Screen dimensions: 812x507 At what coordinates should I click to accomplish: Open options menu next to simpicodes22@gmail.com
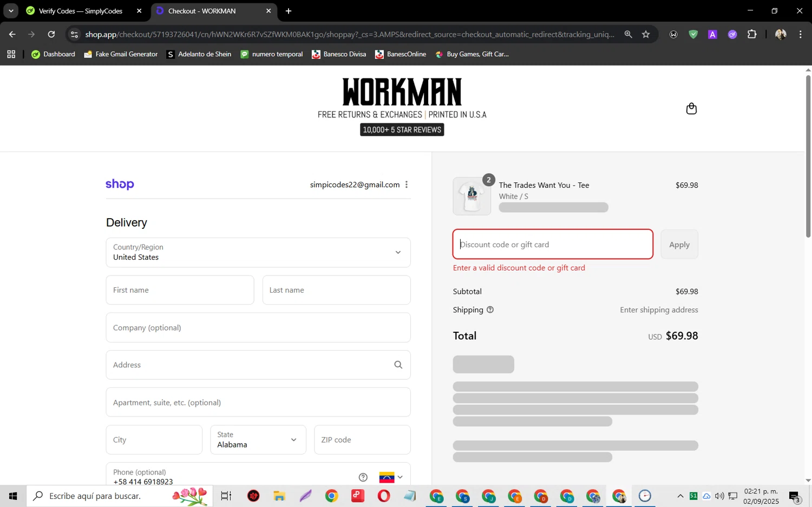pos(407,185)
